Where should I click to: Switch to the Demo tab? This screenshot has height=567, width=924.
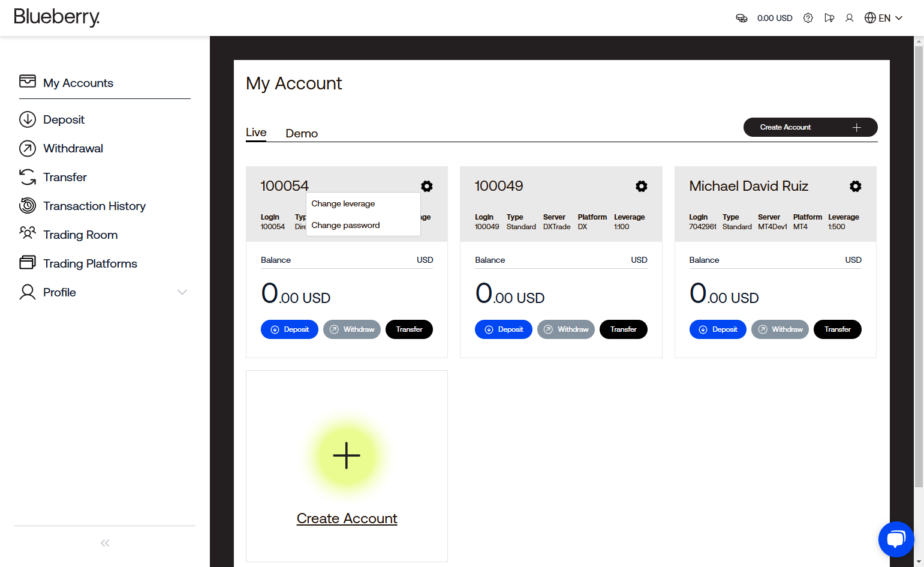click(x=302, y=133)
